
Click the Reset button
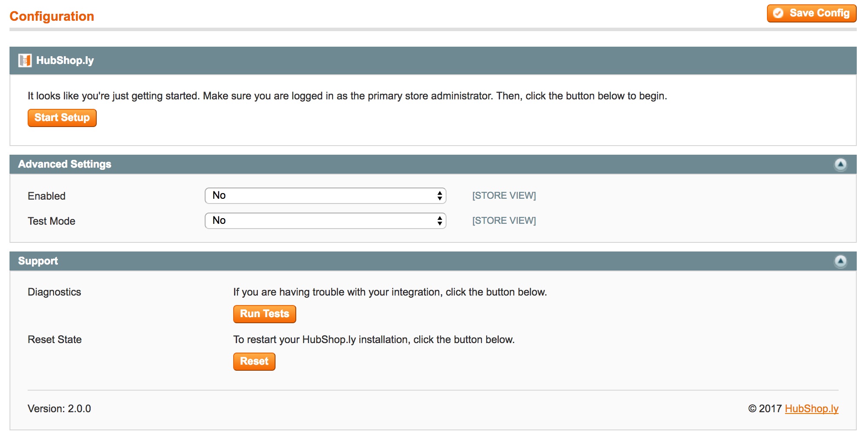point(254,362)
